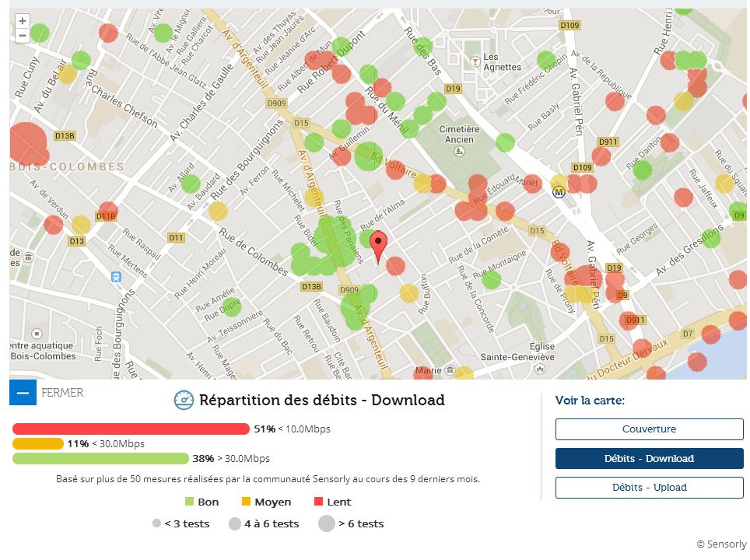Click the FERMER label to close panel
The image size is (750, 560).
pos(62,393)
